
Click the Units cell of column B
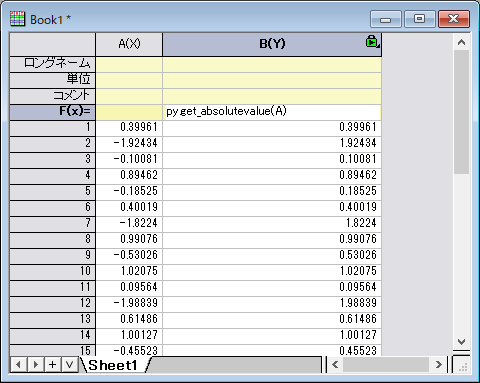[x=272, y=80]
